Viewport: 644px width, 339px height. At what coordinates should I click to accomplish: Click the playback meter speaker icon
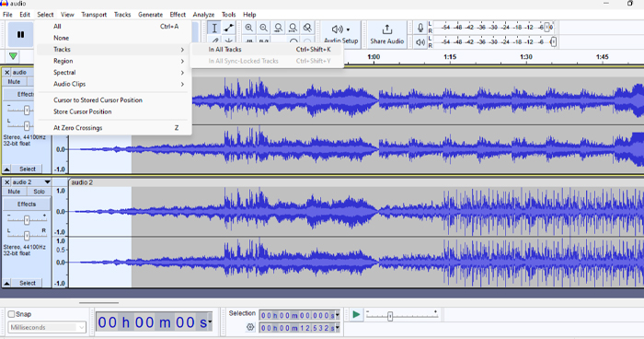[420, 42]
